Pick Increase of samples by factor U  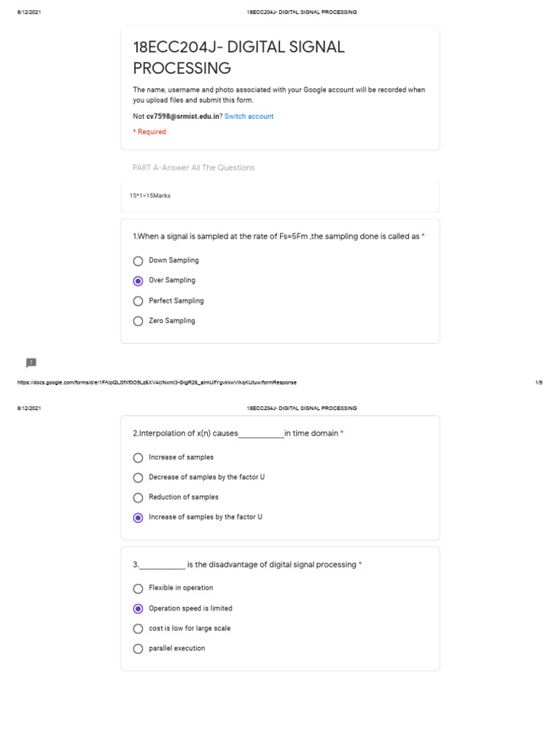(x=138, y=517)
